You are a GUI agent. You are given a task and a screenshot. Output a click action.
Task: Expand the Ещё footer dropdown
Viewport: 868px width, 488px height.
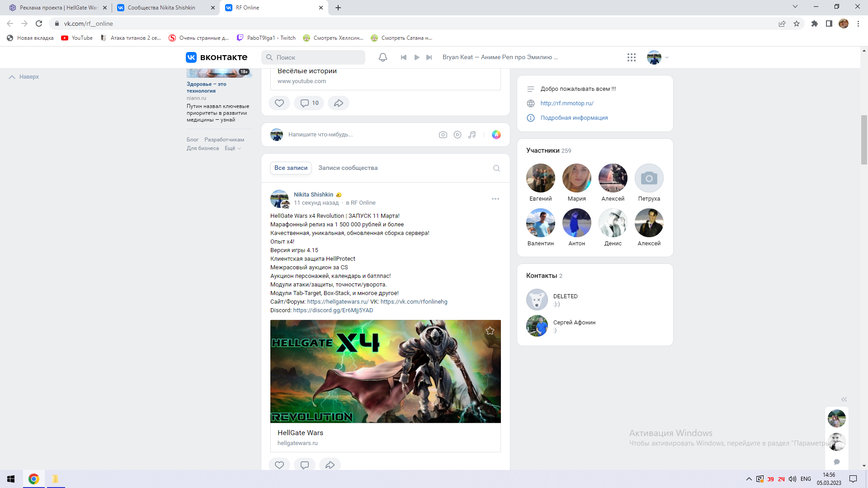[x=233, y=148]
